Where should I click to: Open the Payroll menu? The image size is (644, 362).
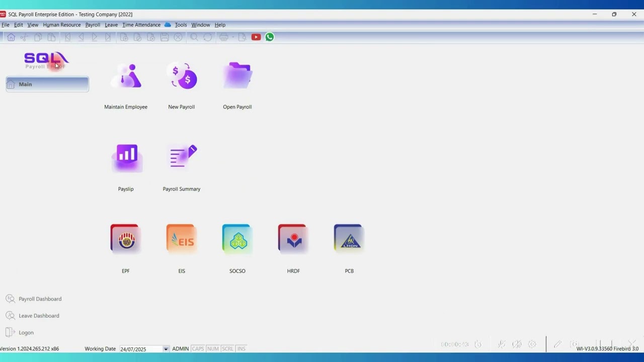coord(93,25)
